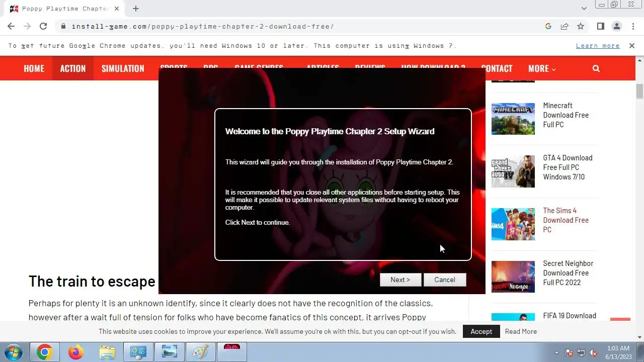Click the Secret Neighbor thumbnail
The height and width of the screenshot is (362, 644).
pos(513,277)
